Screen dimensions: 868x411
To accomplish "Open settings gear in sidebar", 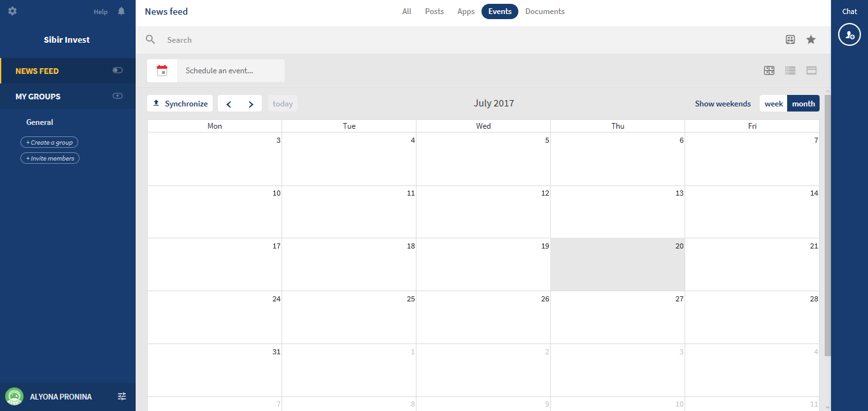I will tap(12, 11).
